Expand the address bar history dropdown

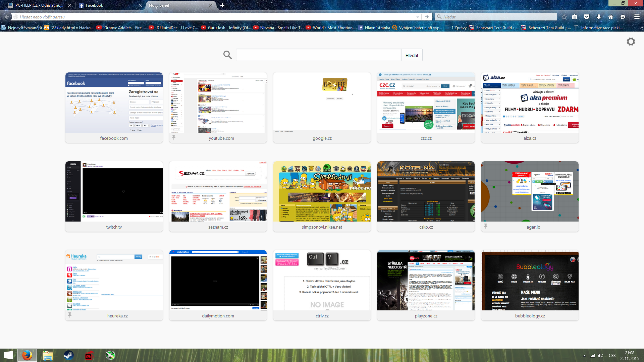[x=418, y=17]
